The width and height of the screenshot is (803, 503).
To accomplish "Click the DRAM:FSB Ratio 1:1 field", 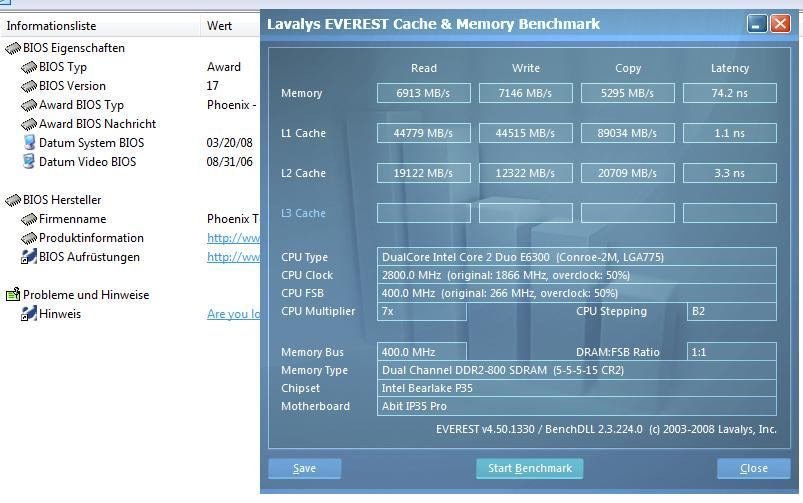I will [x=731, y=352].
